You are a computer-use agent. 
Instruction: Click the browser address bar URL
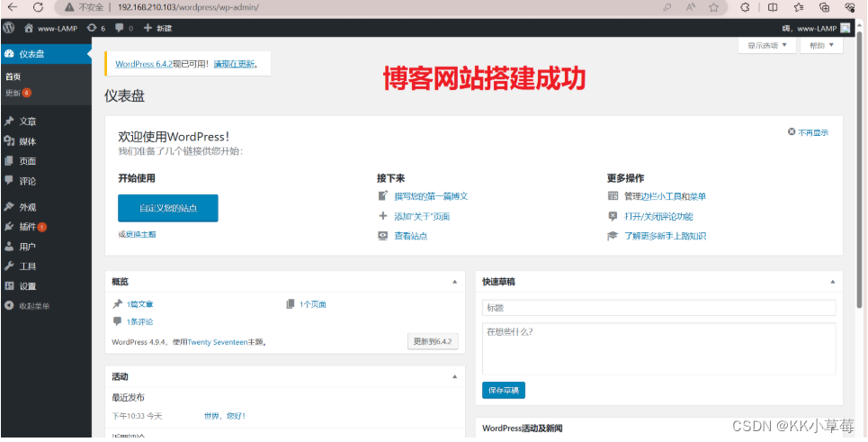188,8
